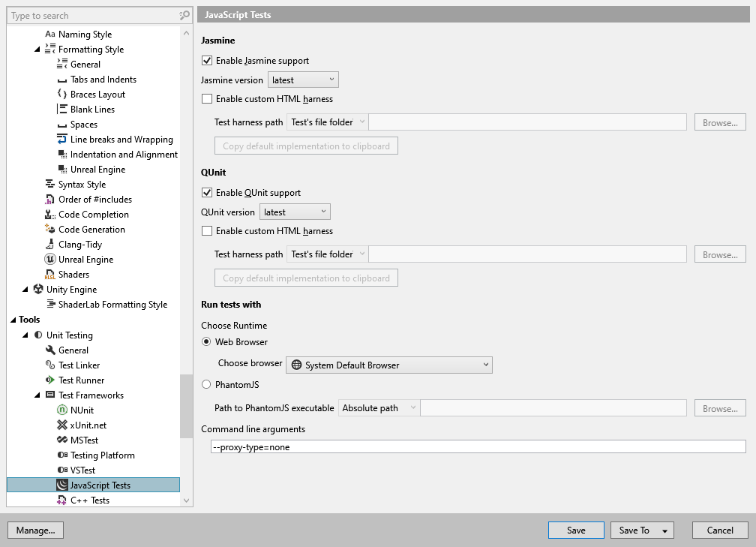Select the Shaders settings icon
Image resolution: width=756 pixels, height=547 pixels.
coord(49,274)
